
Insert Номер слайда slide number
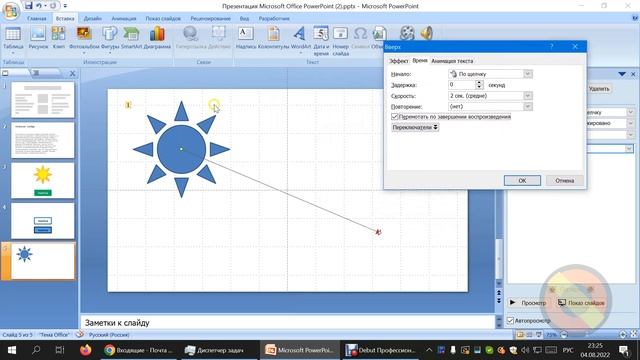pos(340,41)
